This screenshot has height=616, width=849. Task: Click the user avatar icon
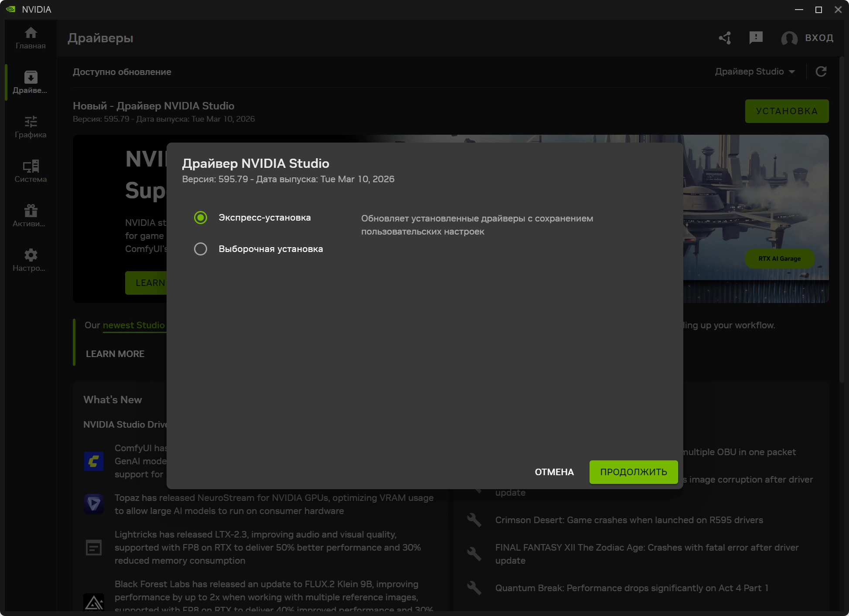[x=789, y=38]
